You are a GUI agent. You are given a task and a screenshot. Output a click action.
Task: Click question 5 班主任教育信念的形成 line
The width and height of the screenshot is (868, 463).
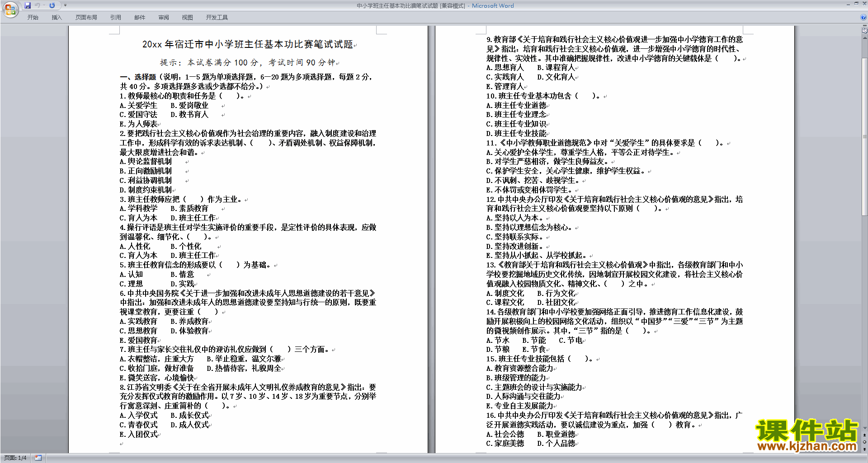coord(196,265)
